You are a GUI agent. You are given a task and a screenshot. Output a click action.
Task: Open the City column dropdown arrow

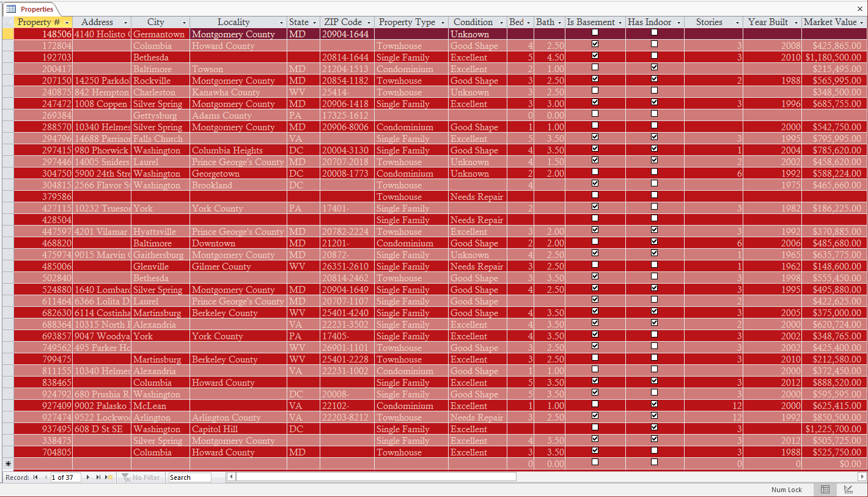(184, 23)
